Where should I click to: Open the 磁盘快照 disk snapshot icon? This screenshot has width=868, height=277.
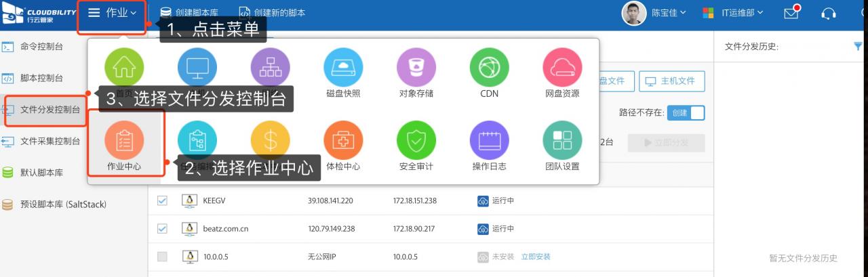[343, 68]
